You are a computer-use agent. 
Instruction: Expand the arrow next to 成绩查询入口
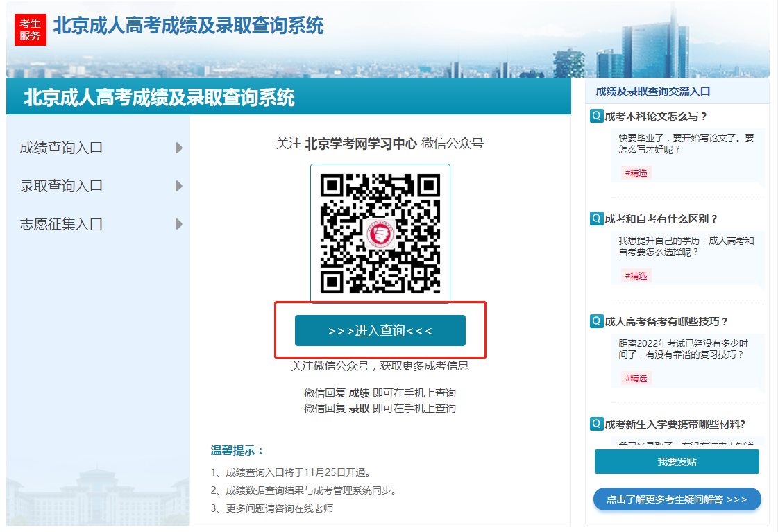179,148
